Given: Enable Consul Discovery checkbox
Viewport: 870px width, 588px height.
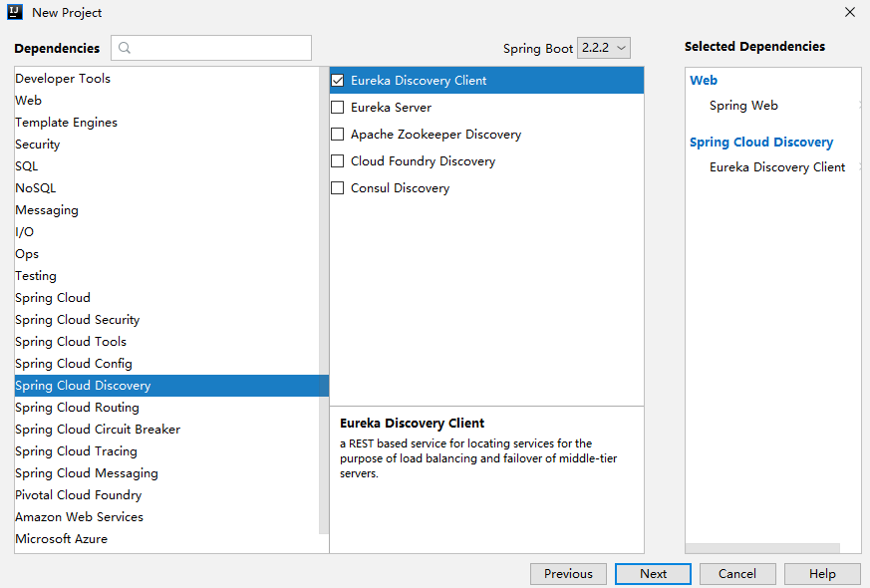Looking at the screenshot, I should [x=338, y=188].
